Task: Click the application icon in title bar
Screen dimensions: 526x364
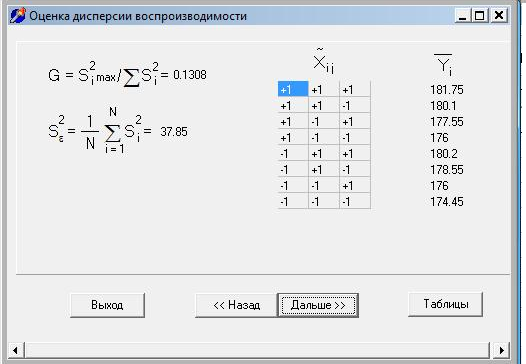Action: click(17, 16)
